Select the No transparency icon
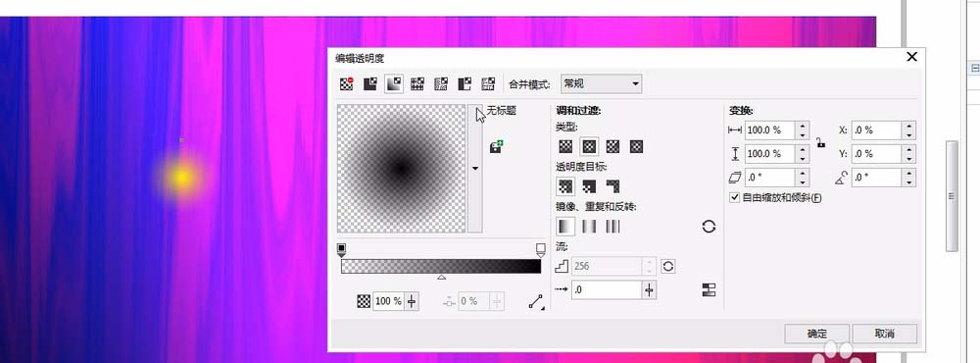Image resolution: width=980 pixels, height=363 pixels. point(346,83)
